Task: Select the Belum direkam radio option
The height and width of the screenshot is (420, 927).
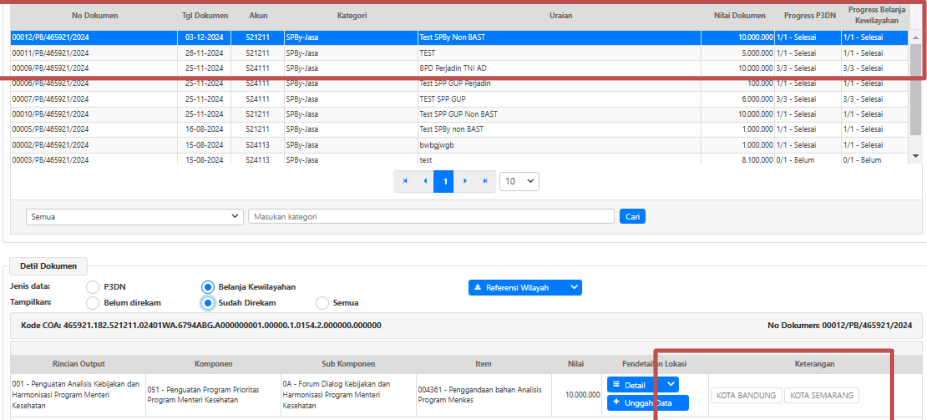Action: pos(93,302)
